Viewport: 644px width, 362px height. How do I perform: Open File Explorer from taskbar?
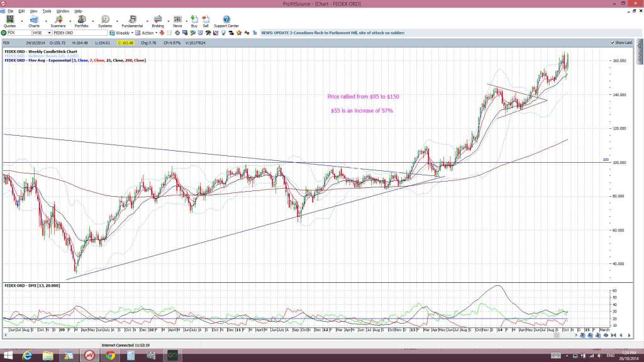[48, 356]
